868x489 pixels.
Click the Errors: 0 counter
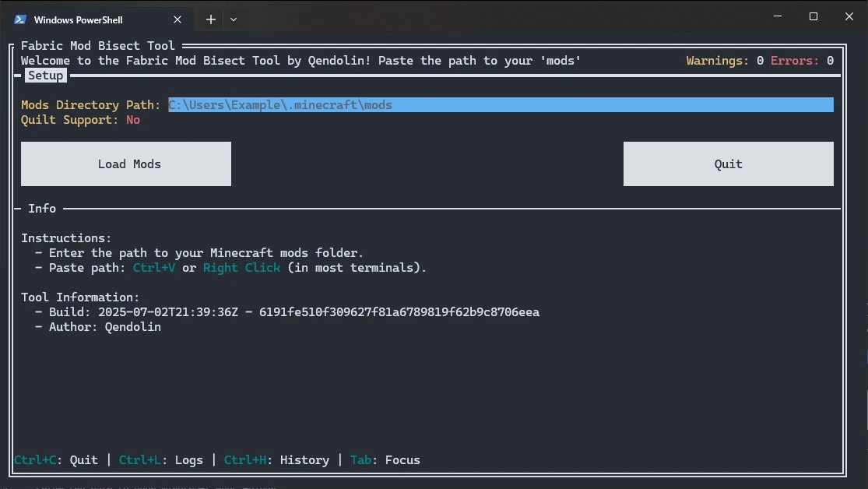802,61
